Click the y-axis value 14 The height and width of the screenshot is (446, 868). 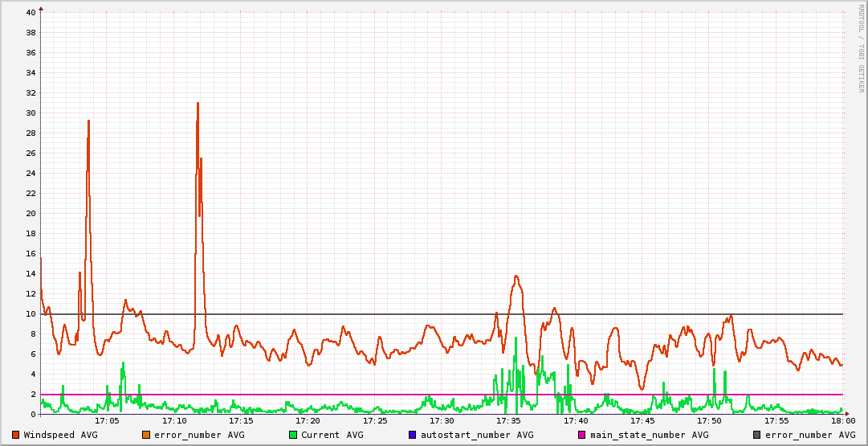[x=31, y=274]
